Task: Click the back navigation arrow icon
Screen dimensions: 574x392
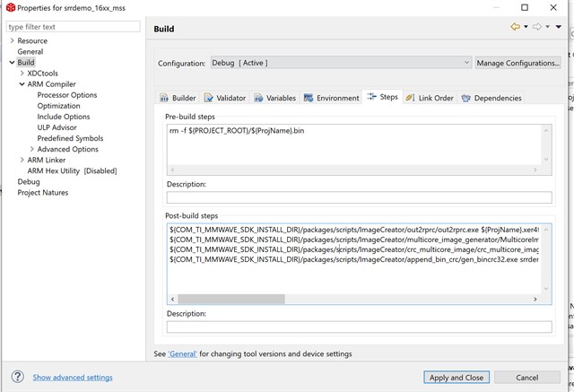Action: [515, 28]
